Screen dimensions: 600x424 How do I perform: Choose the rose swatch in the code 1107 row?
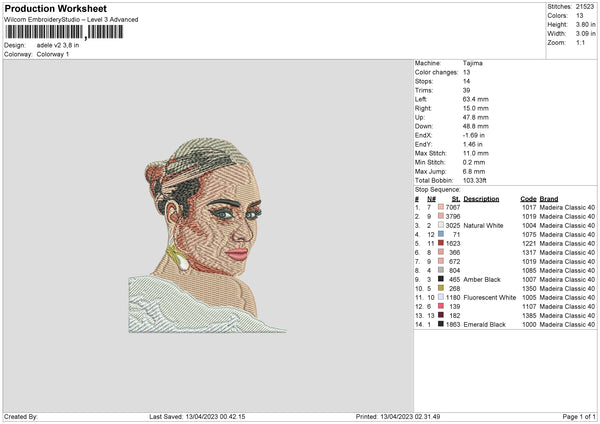click(441, 306)
